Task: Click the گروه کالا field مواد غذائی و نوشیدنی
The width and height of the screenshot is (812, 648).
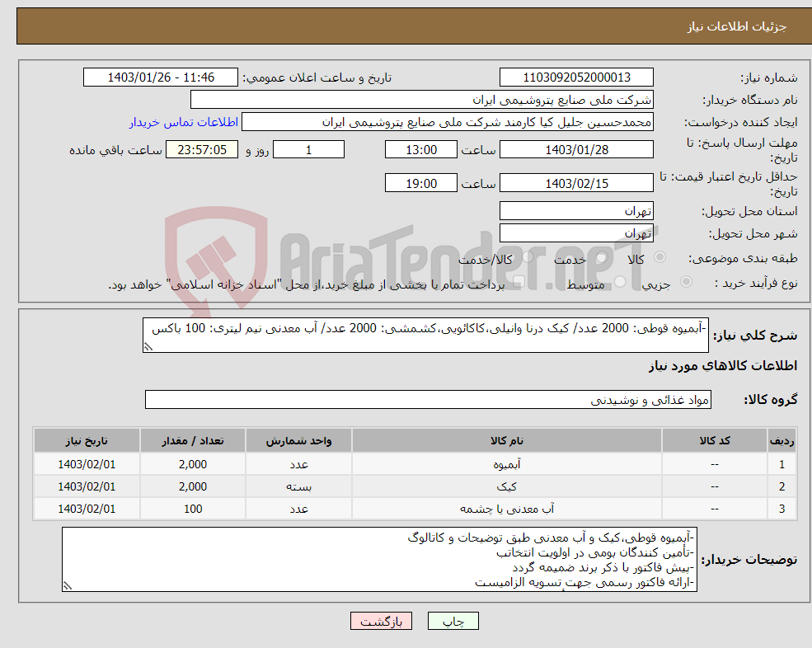Action: 429,399
